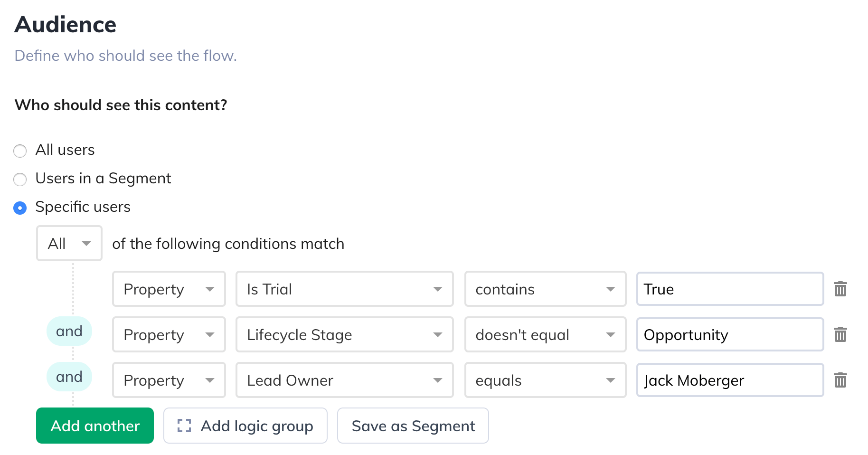Screen dimensions: 868x455
Task: Select the Specific users radio button
Action: [20, 208]
